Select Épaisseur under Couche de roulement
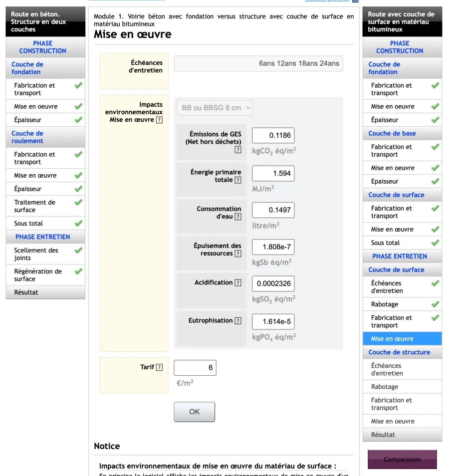This screenshot has height=476, width=449. click(45, 189)
